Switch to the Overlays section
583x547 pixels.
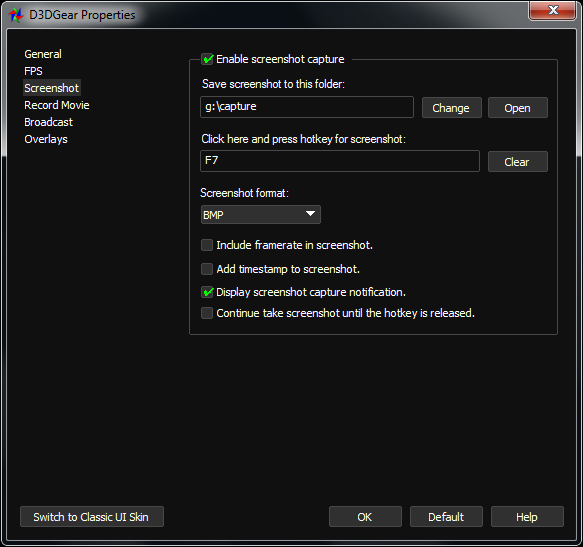[46, 139]
